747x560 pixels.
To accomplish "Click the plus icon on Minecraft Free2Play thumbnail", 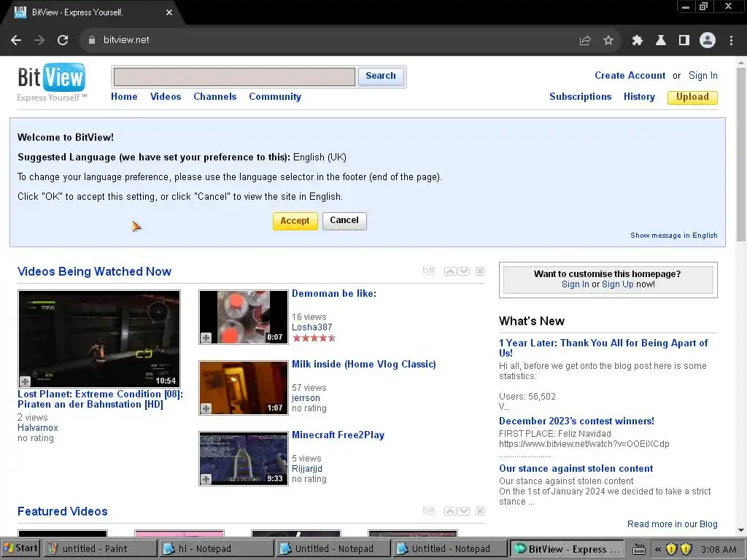I will tap(206, 479).
